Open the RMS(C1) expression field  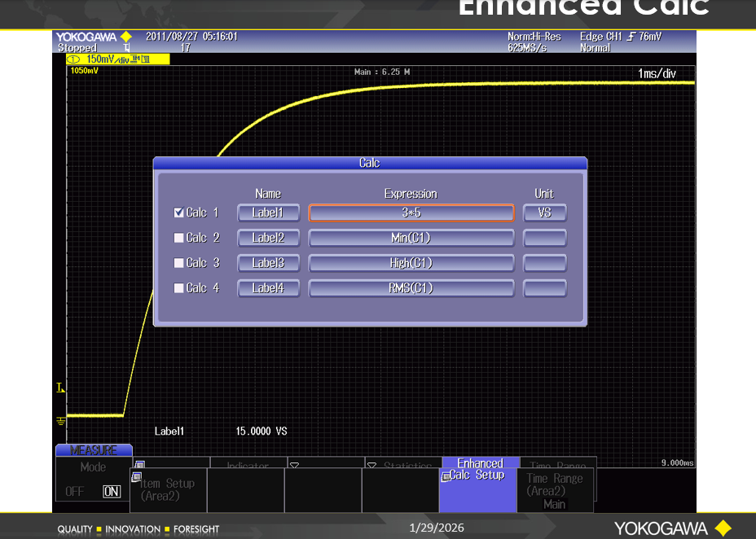click(x=411, y=288)
